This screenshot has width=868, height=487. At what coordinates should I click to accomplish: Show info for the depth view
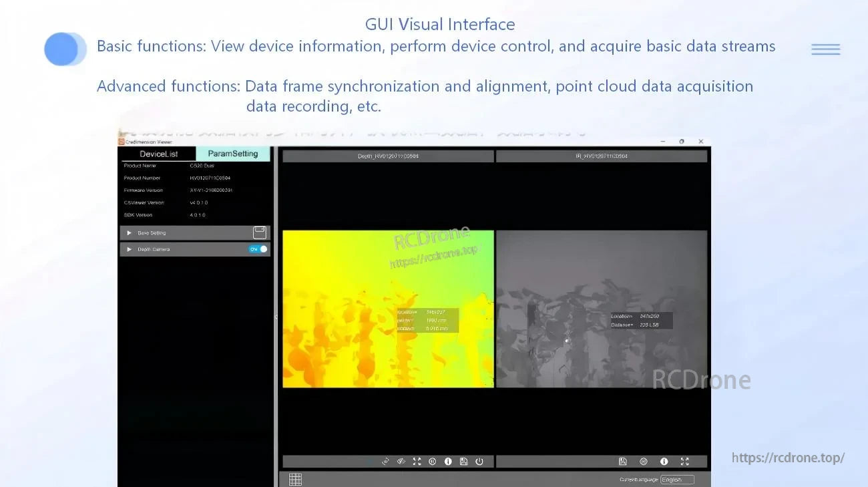[448, 462]
